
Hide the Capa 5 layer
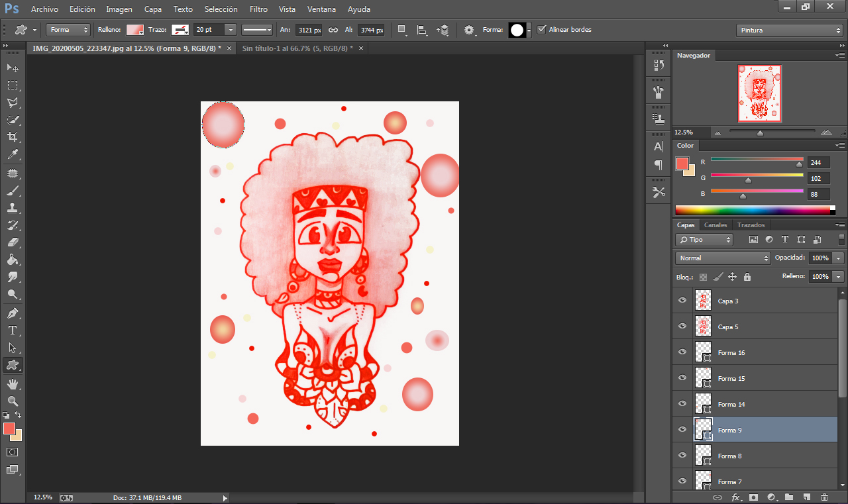[682, 327]
